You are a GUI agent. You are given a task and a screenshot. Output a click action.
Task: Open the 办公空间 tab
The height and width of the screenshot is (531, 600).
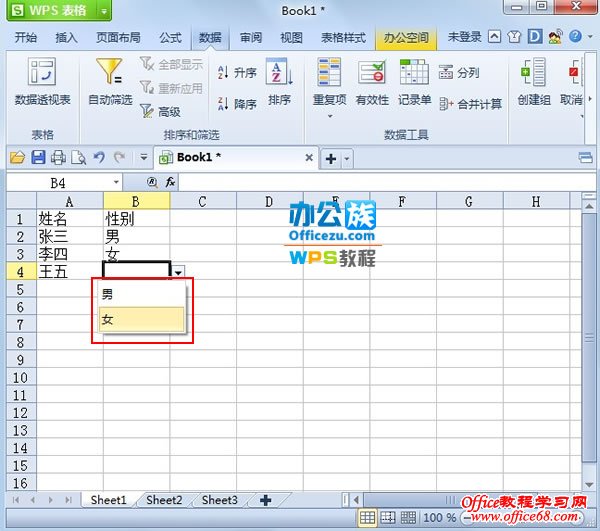pyautogui.click(x=406, y=37)
